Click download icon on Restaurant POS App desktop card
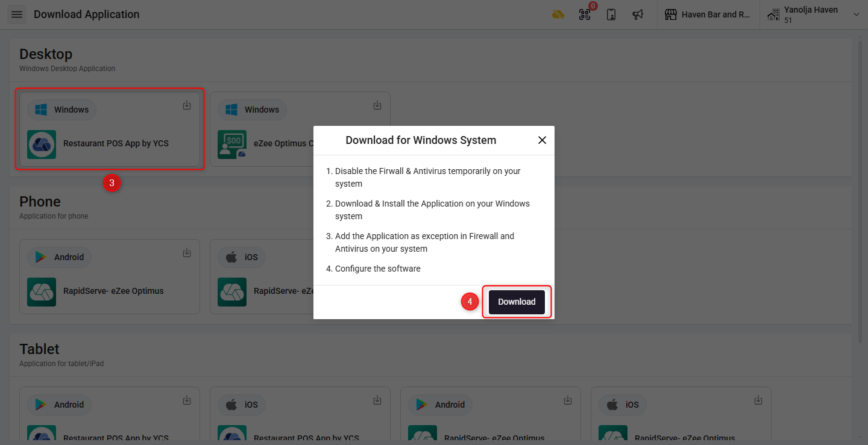The height and width of the screenshot is (445, 868). tap(187, 105)
